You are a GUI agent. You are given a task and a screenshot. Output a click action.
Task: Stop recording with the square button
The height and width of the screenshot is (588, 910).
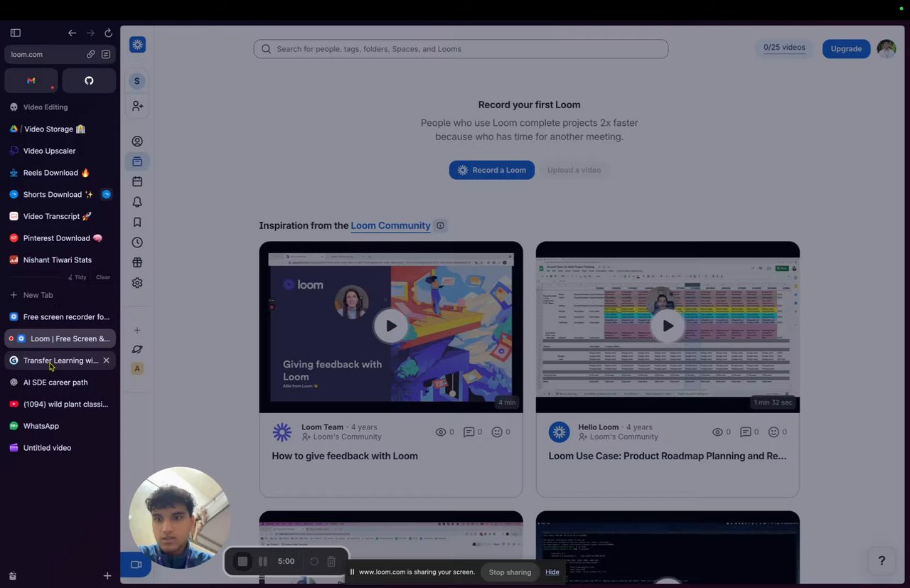pyautogui.click(x=242, y=562)
